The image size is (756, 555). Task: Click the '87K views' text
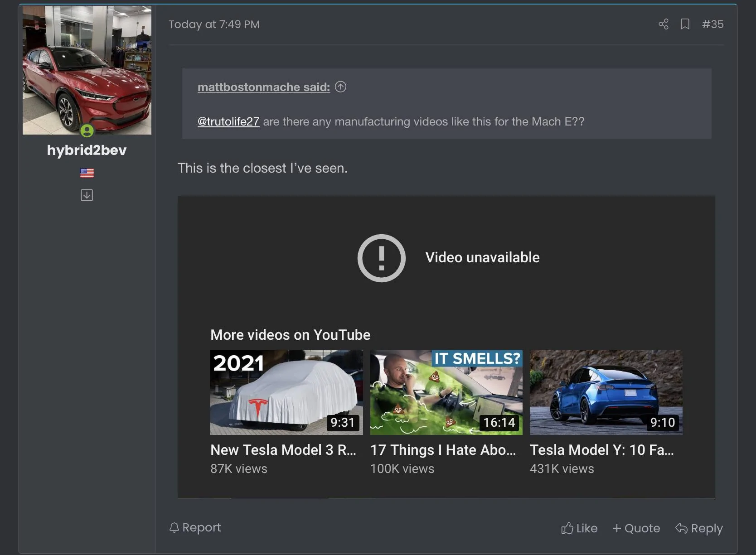point(239,468)
